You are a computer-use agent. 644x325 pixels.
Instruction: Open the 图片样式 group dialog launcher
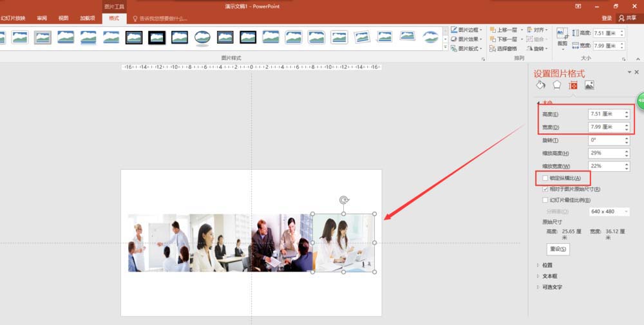(x=483, y=59)
